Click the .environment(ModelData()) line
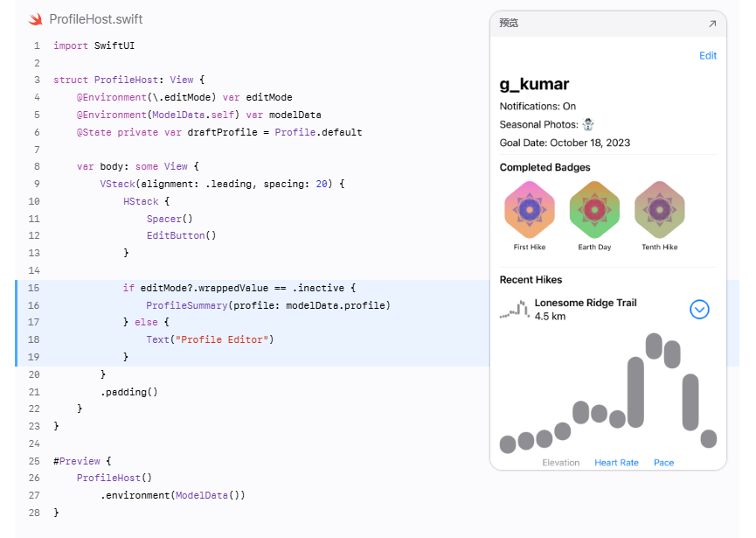 pos(172,495)
